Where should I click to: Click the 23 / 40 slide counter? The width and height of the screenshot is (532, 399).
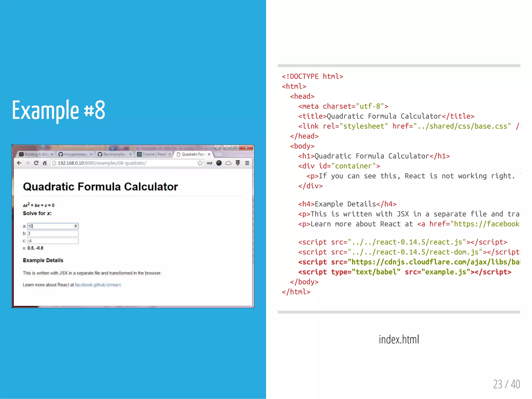tap(507, 384)
